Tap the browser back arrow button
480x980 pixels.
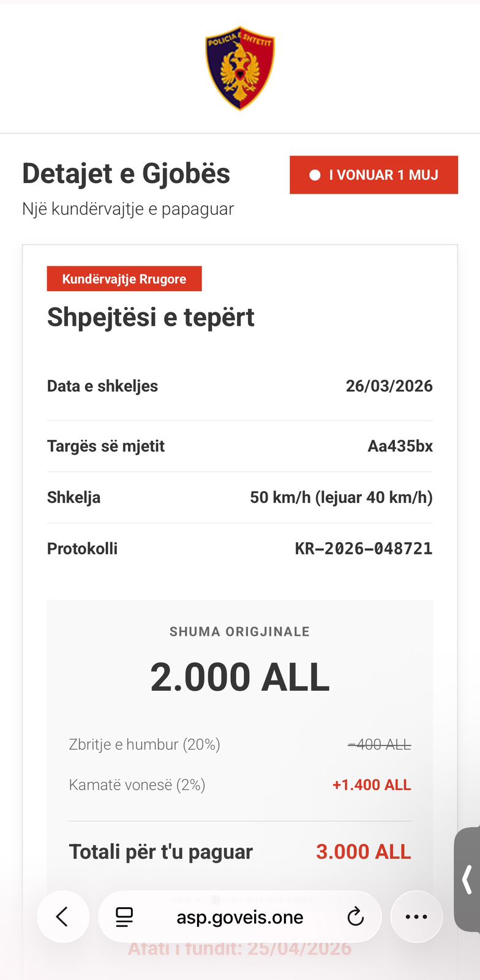point(62,917)
